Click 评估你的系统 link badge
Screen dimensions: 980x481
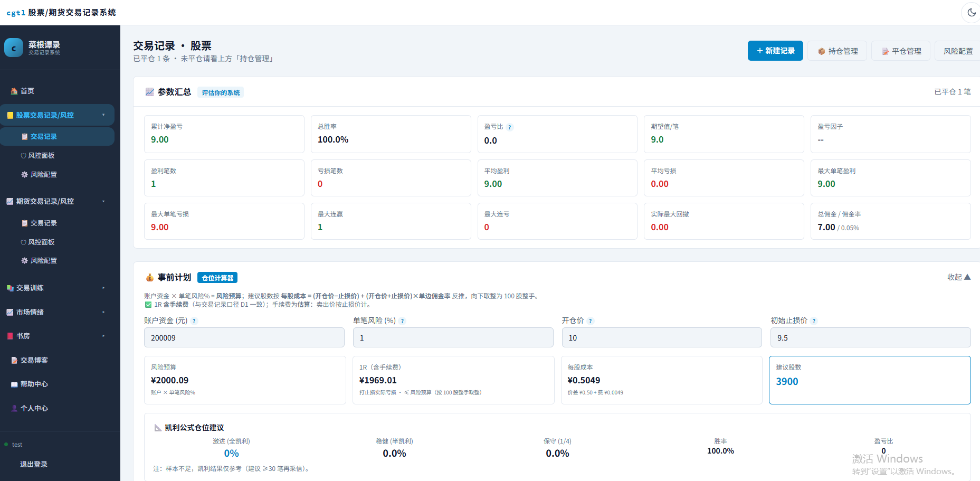[x=221, y=92]
